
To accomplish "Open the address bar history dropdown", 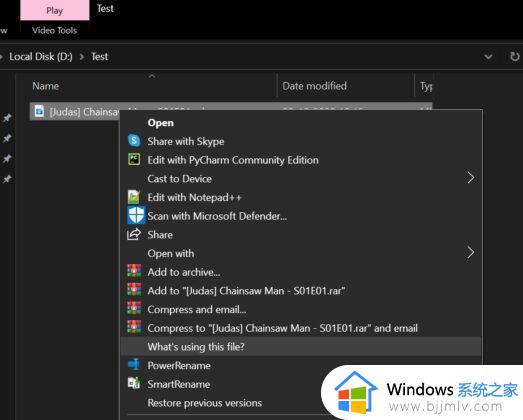I will pos(488,57).
